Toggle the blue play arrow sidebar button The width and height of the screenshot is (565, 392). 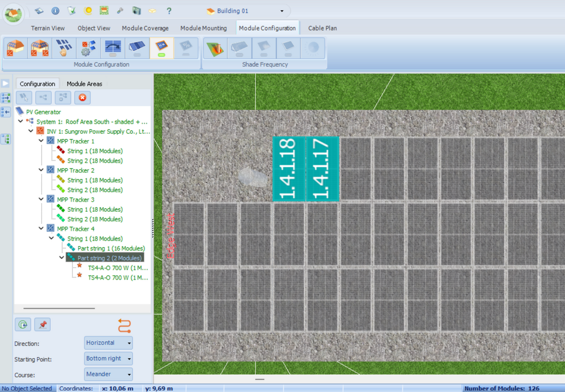[6, 84]
